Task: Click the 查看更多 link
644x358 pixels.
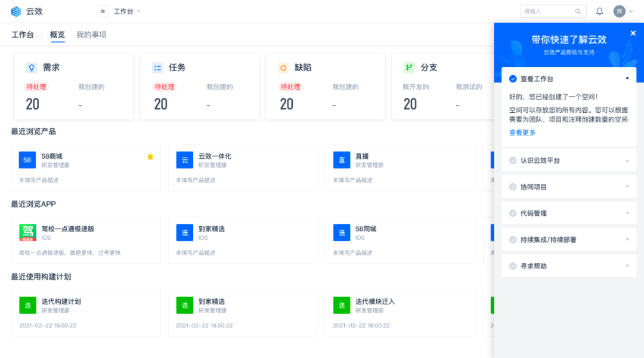Action: point(522,132)
